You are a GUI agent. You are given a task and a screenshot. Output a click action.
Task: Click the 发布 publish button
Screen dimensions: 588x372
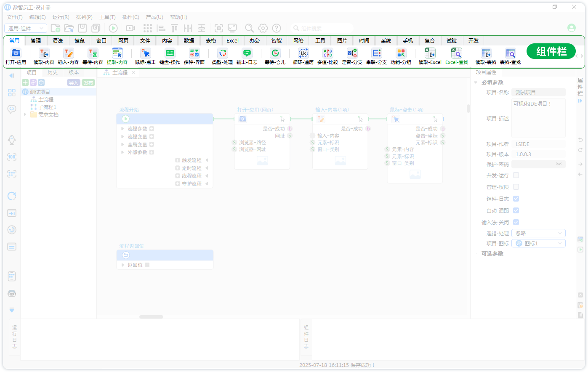tap(88, 83)
